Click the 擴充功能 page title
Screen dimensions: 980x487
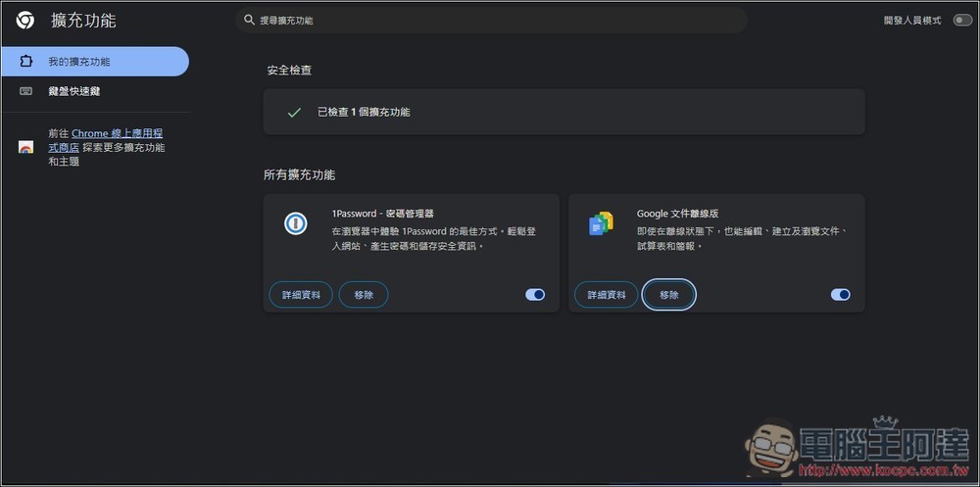83,21
